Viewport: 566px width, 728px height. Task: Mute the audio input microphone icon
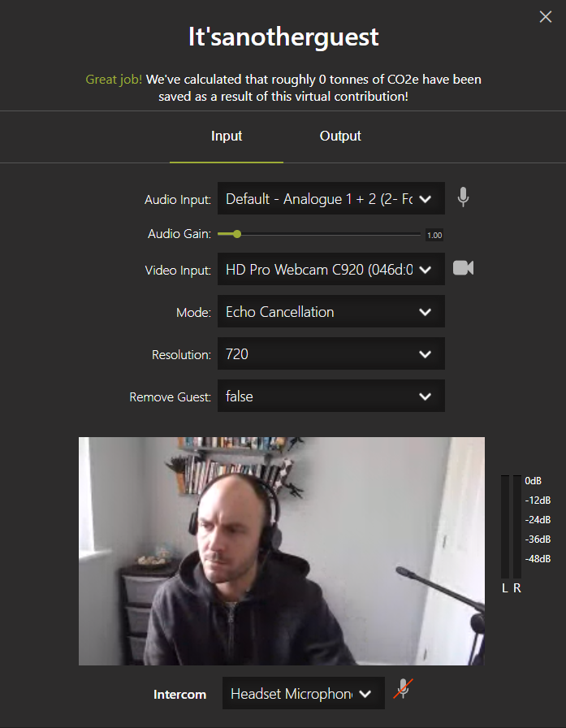(x=463, y=197)
